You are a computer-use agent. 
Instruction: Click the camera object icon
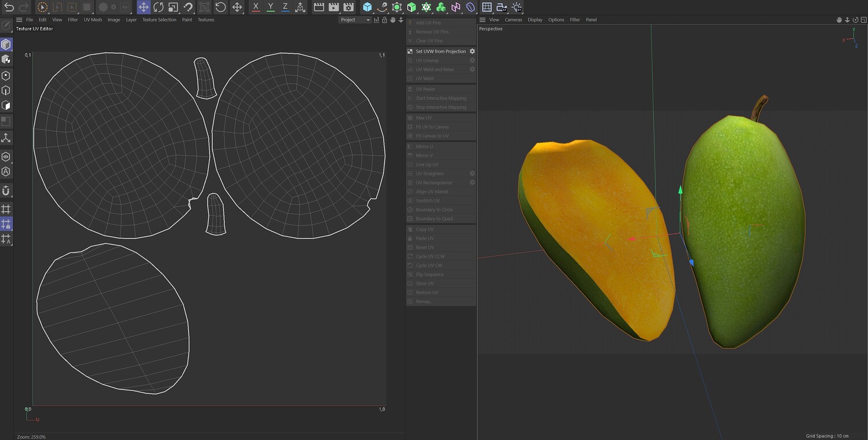tap(502, 8)
